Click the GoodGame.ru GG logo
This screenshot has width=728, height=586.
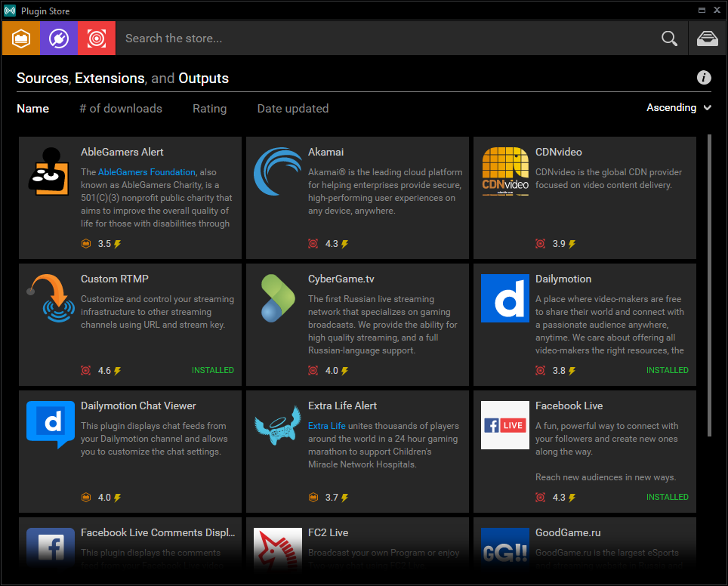[x=505, y=548]
